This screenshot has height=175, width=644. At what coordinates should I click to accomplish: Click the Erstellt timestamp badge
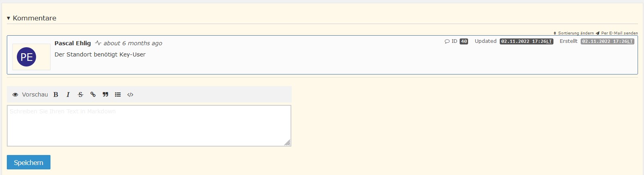tap(607, 41)
